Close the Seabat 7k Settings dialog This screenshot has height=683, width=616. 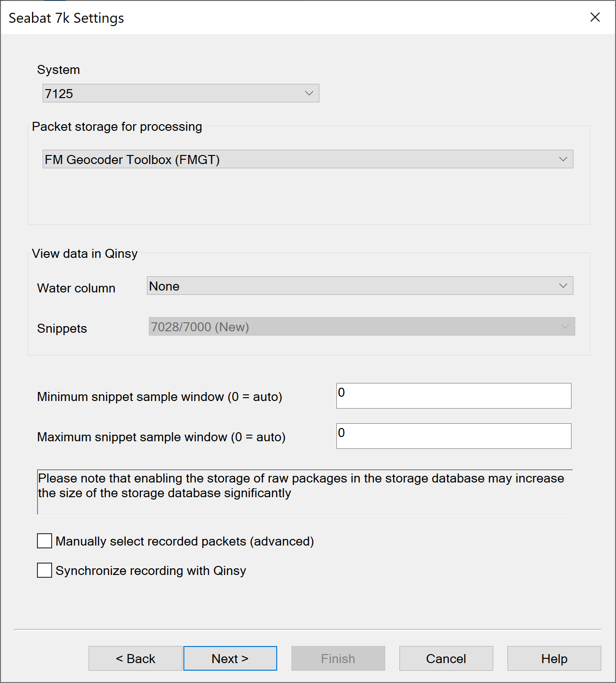click(x=595, y=18)
